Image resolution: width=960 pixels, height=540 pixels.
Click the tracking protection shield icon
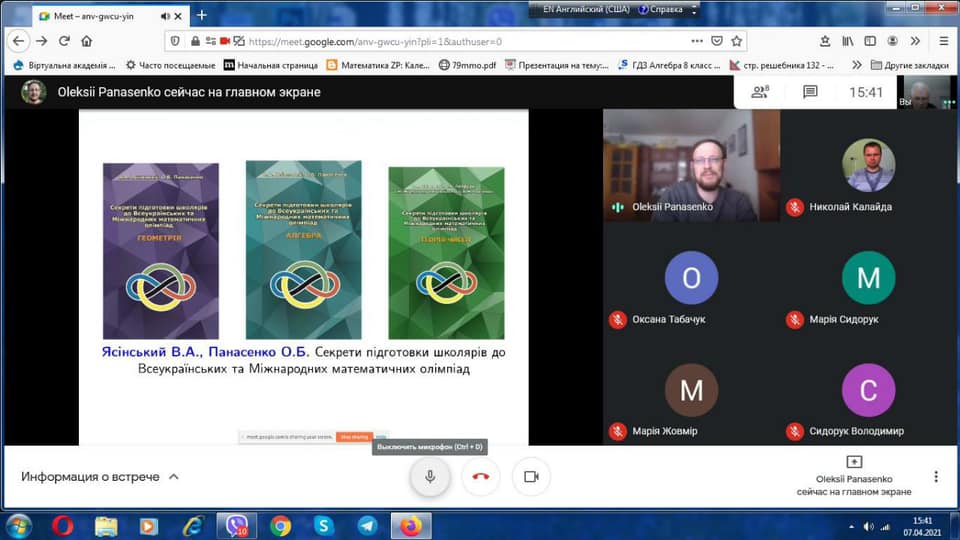pyautogui.click(x=175, y=41)
